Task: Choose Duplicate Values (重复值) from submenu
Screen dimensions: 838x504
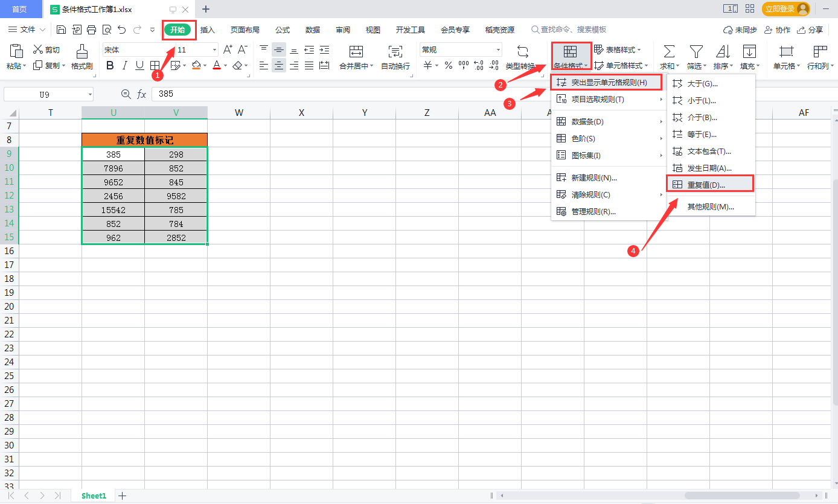Action: [711, 185]
